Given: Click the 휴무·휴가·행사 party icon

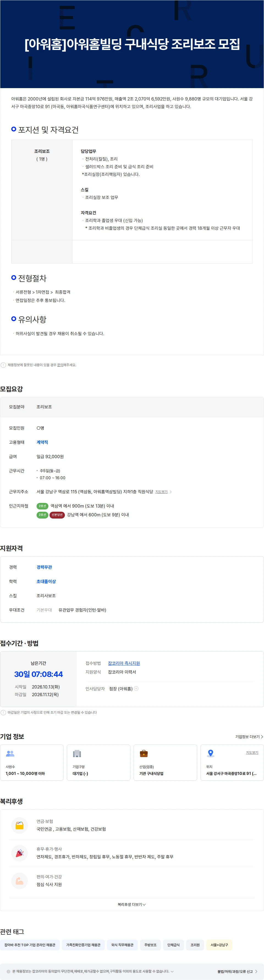Looking at the screenshot, I should tap(20, 853).
